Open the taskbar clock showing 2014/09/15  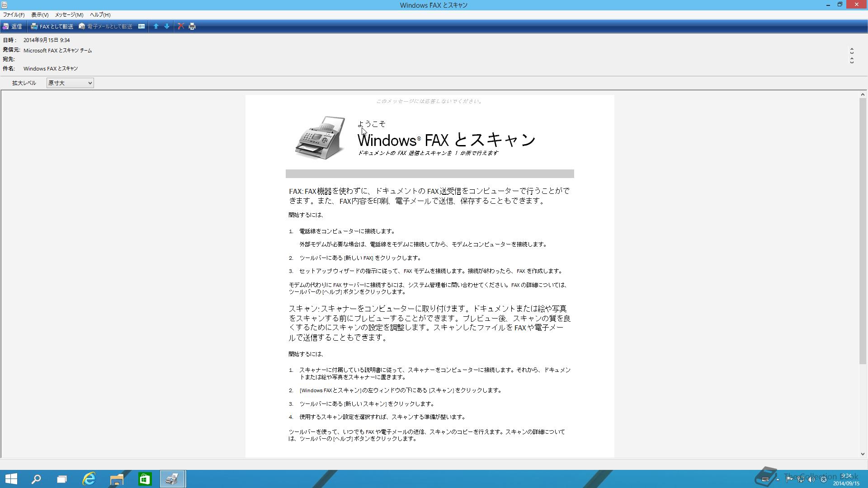(x=846, y=479)
